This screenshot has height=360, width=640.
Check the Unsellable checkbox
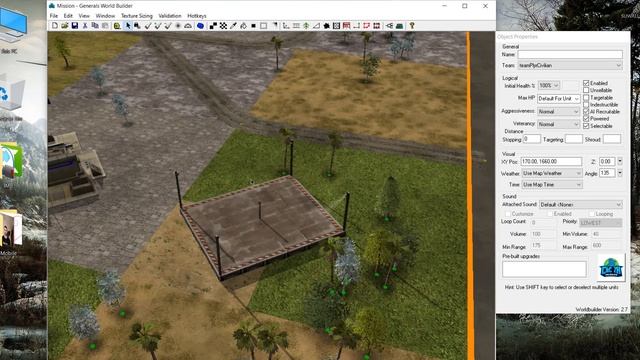(586, 90)
